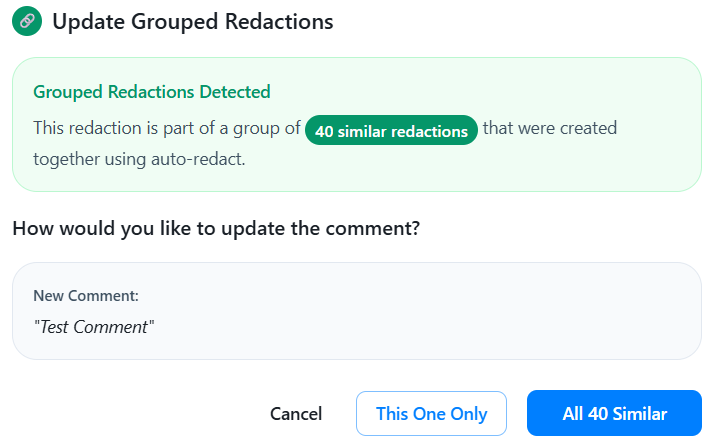Apply comment to "All 40 Similar"
Screen dimensions: 717x445
614,413
